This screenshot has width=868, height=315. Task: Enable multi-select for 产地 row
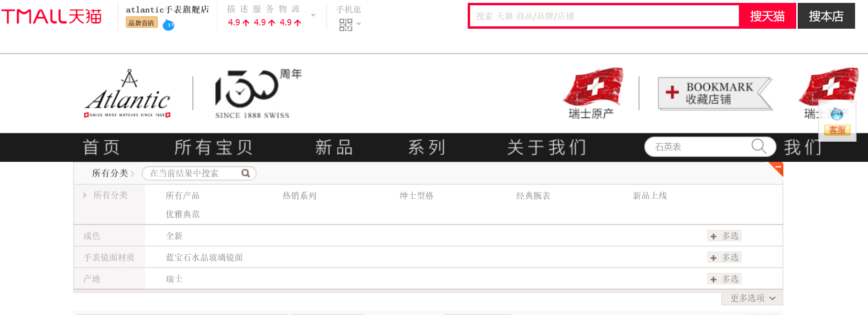(x=725, y=279)
